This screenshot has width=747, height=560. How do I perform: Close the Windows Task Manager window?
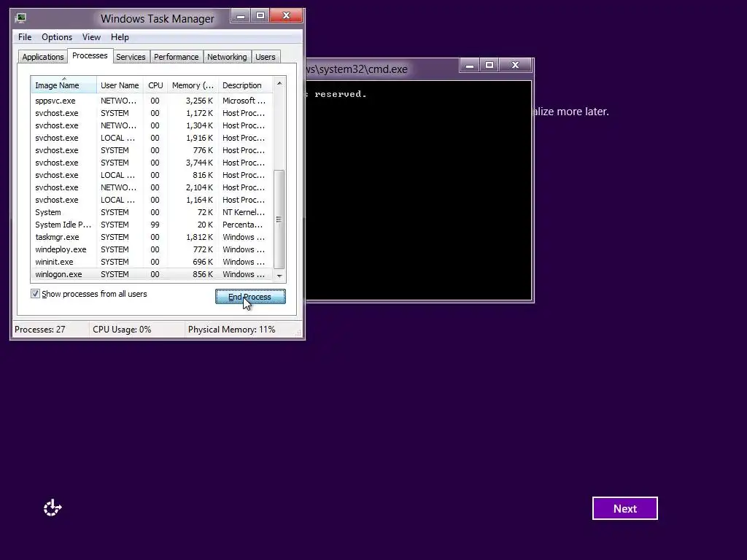(286, 16)
